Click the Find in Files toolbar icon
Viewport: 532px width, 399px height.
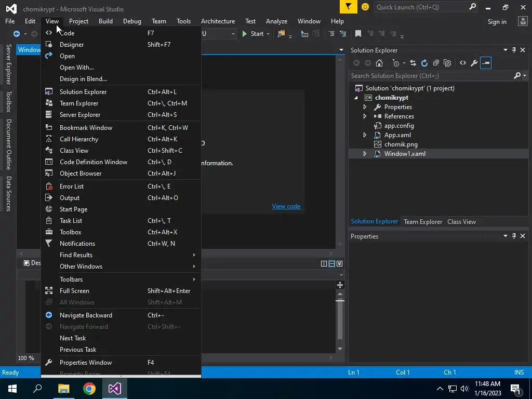[281, 34]
